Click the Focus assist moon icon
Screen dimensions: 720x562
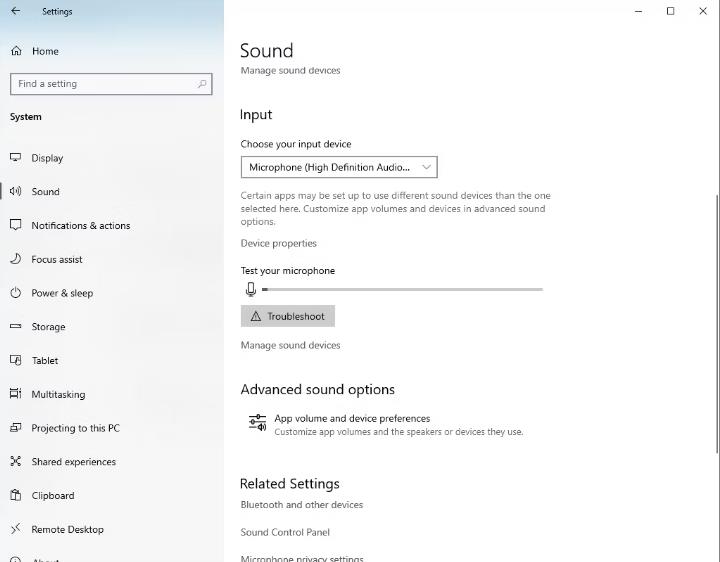point(16,259)
